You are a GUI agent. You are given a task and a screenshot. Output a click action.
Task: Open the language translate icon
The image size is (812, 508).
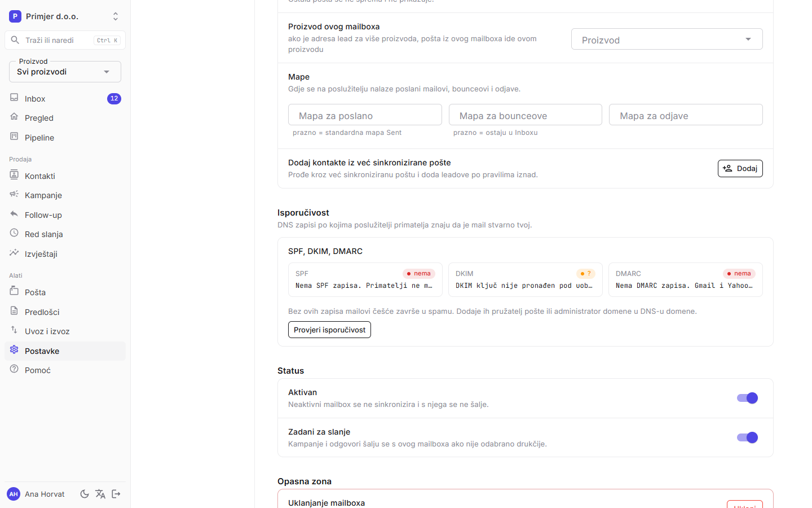coord(100,494)
